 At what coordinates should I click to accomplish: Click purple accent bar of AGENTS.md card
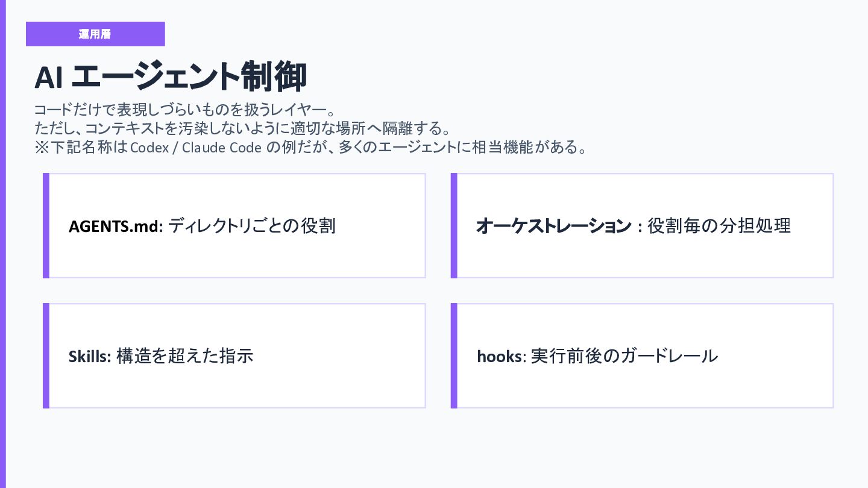pyautogui.click(x=46, y=226)
